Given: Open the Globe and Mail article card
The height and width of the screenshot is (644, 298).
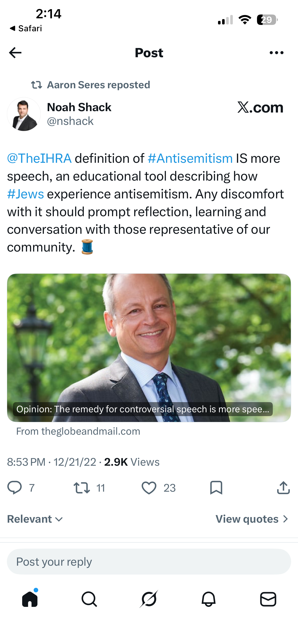Looking at the screenshot, I should pos(149,348).
